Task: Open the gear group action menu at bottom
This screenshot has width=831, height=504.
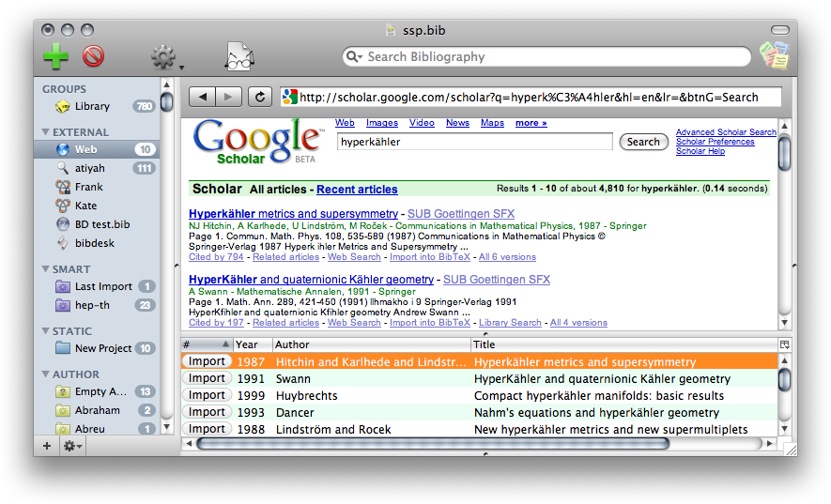Action: 72,446
